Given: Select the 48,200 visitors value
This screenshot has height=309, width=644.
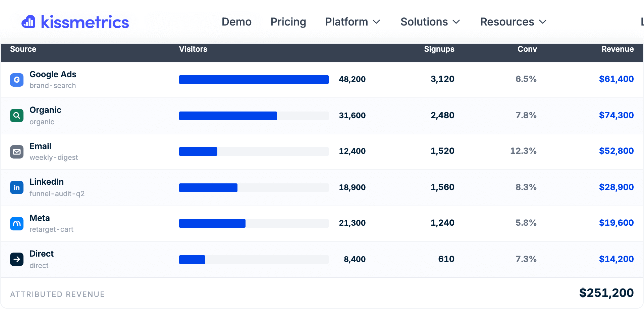Looking at the screenshot, I should 352,79.
